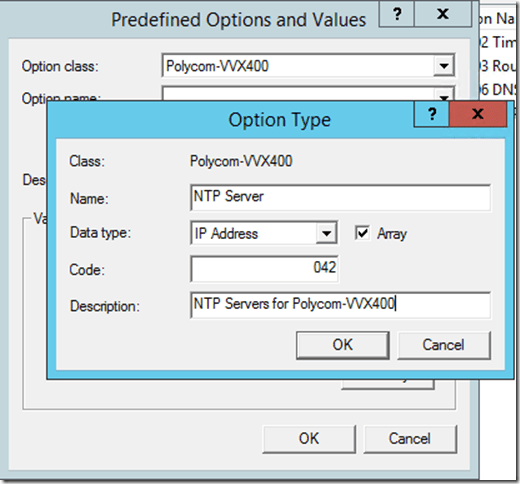
Task: Cancel the Option Type dialog
Action: [x=444, y=345]
